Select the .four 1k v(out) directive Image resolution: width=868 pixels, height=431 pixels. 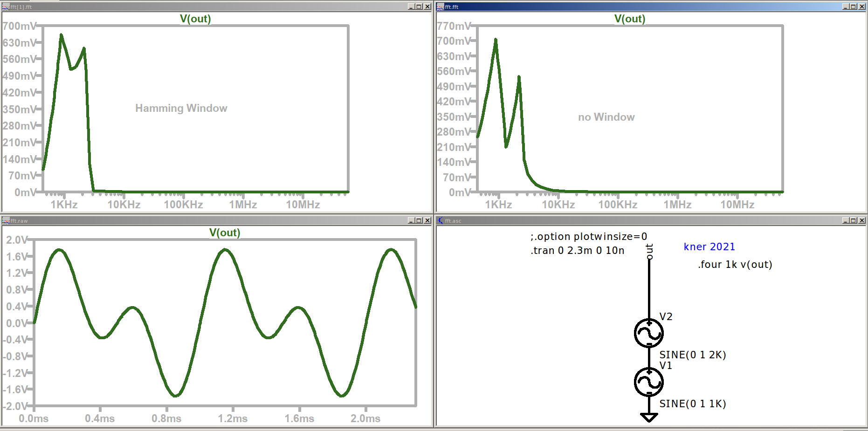coord(735,264)
